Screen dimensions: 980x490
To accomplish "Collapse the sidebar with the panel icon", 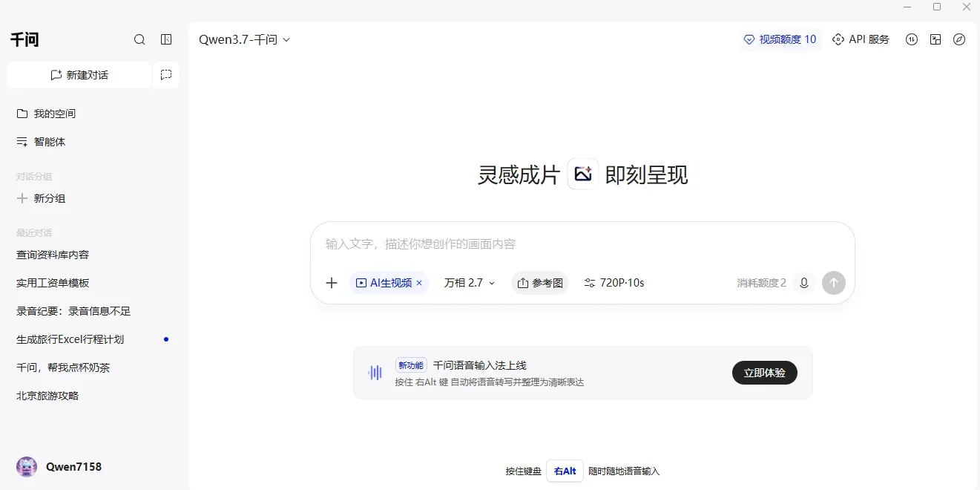I will 166,40.
